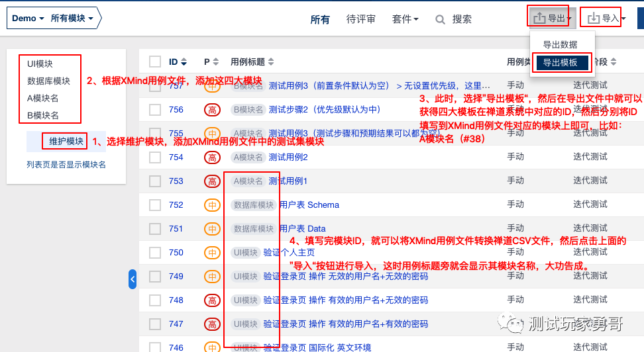Click the A模块名 tag on case 754
The image size is (644, 352).
pos(248,157)
